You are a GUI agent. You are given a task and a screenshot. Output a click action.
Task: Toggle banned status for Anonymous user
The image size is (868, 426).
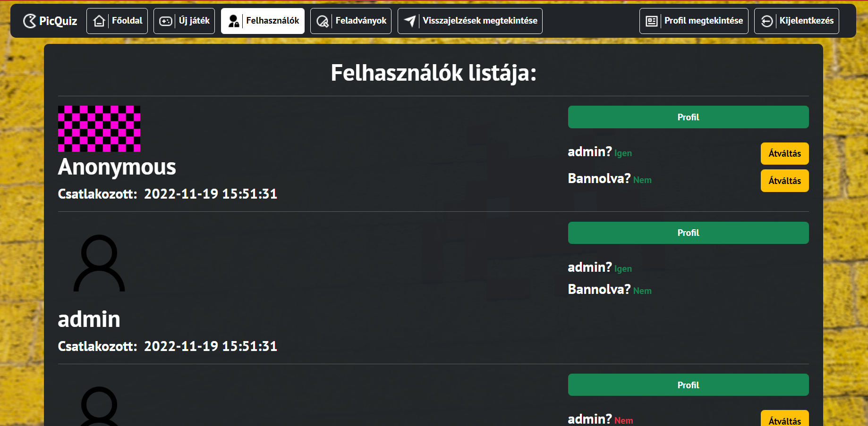pyautogui.click(x=784, y=181)
